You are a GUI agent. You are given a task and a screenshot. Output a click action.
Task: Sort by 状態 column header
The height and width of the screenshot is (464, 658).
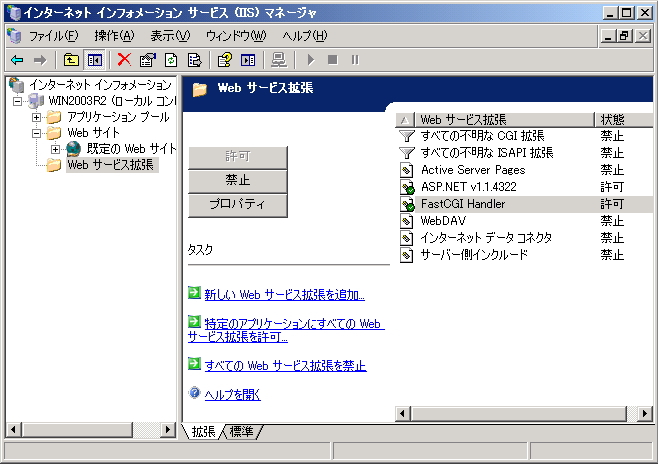624,120
